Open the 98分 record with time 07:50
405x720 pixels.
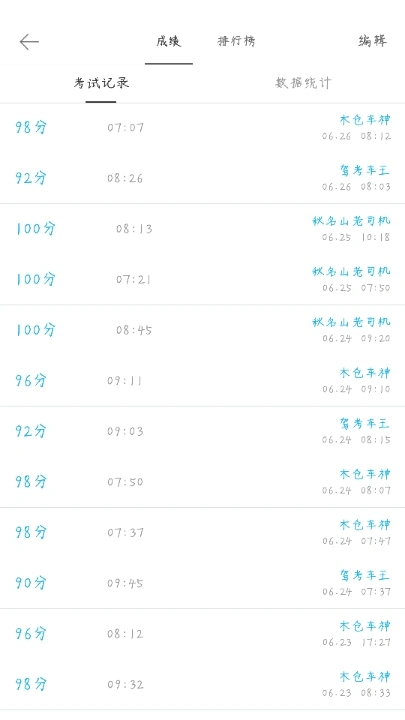point(202,482)
